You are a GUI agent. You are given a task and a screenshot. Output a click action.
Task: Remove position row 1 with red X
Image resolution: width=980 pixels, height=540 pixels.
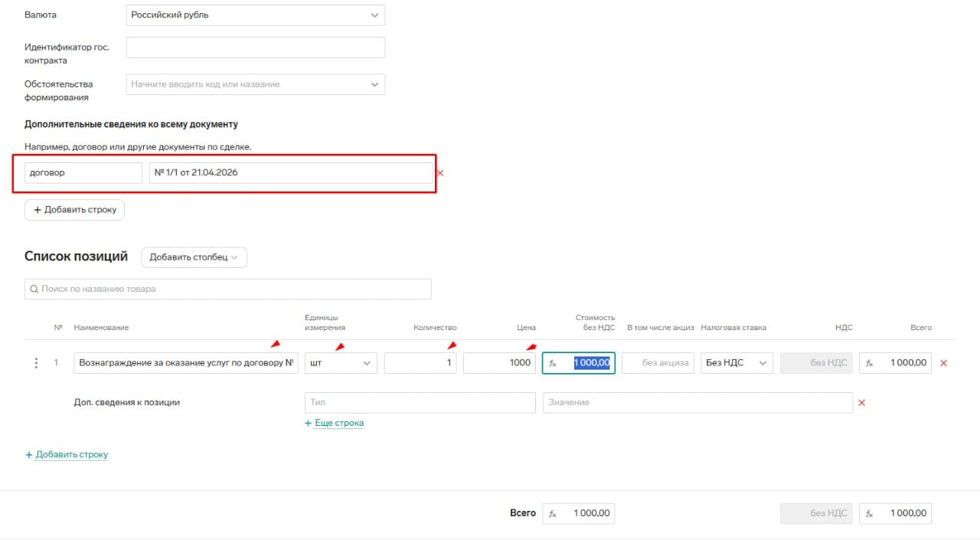click(943, 363)
